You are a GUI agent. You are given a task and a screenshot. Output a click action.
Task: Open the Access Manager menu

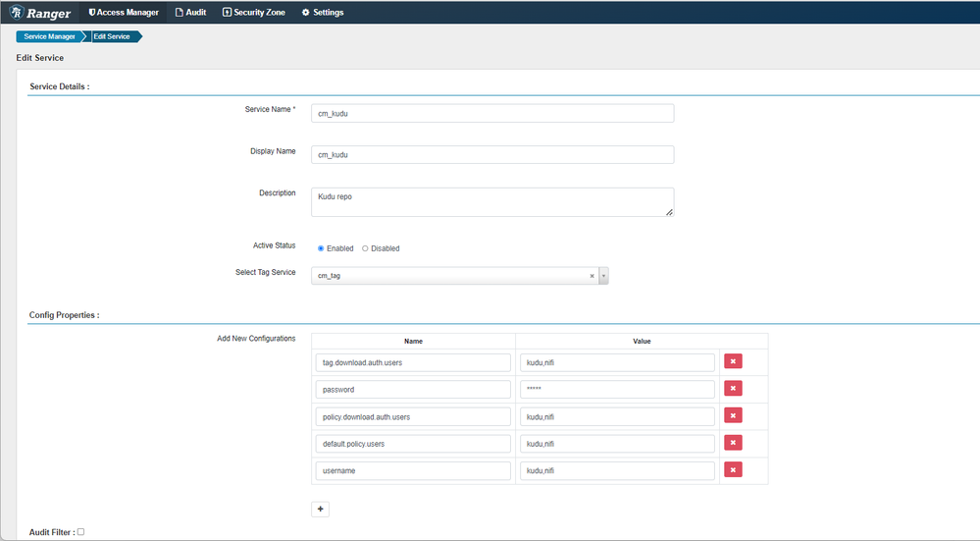[124, 12]
